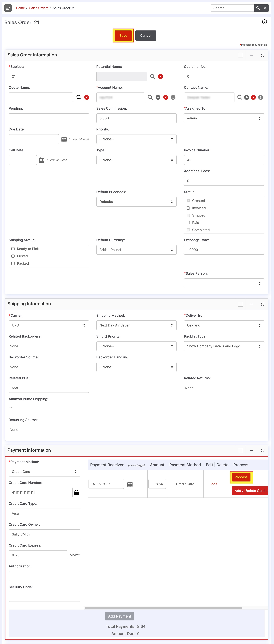Clear the Contact Name with red X icon
Screen dimensions: 274x644
coord(253,97)
